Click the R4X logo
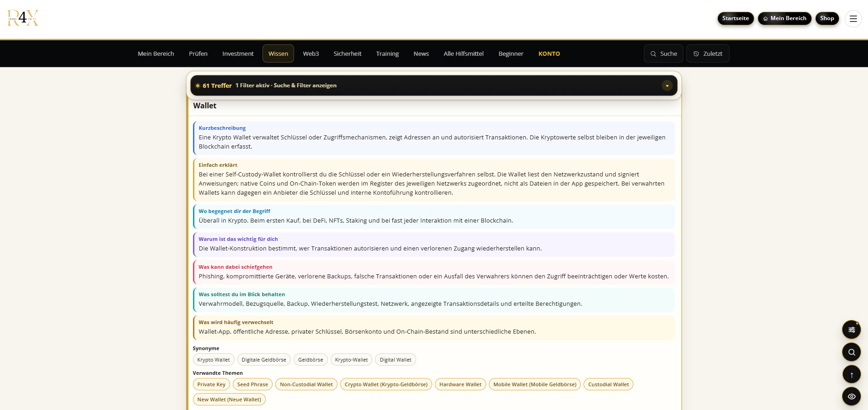 [23, 18]
